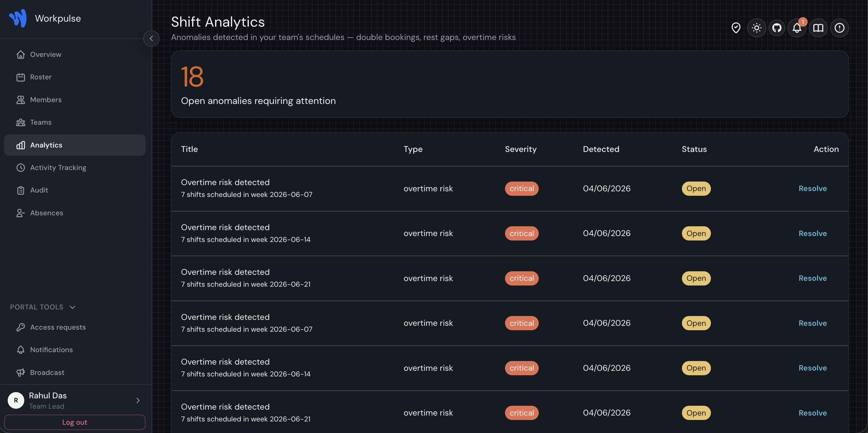Toggle the light/dark theme sun icon
This screenshot has height=433, width=868.
pos(756,28)
